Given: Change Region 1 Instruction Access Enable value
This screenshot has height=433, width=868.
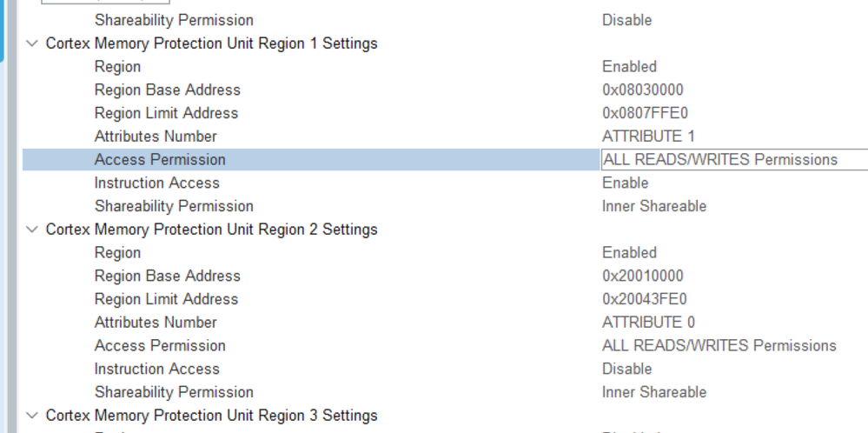Looking at the screenshot, I should [625, 183].
